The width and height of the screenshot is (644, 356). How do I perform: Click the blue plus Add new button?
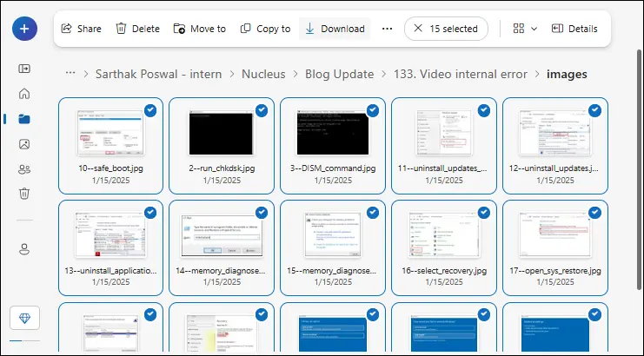24,29
